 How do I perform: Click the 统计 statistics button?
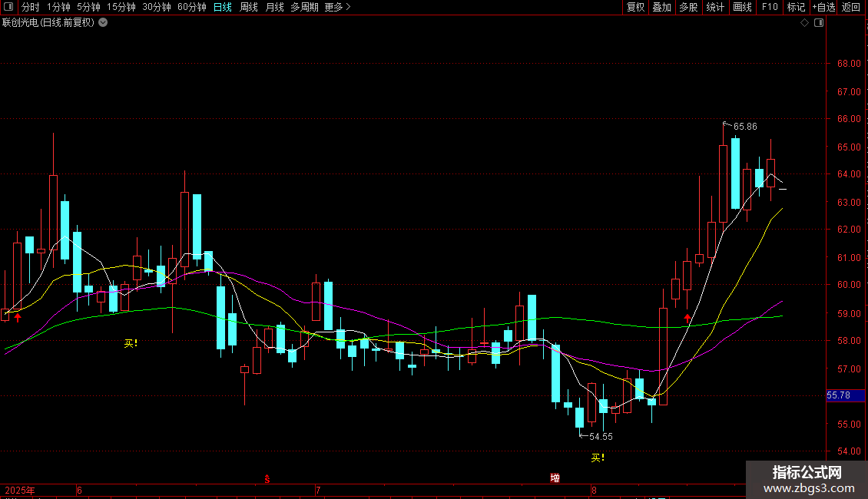point(715,7)
